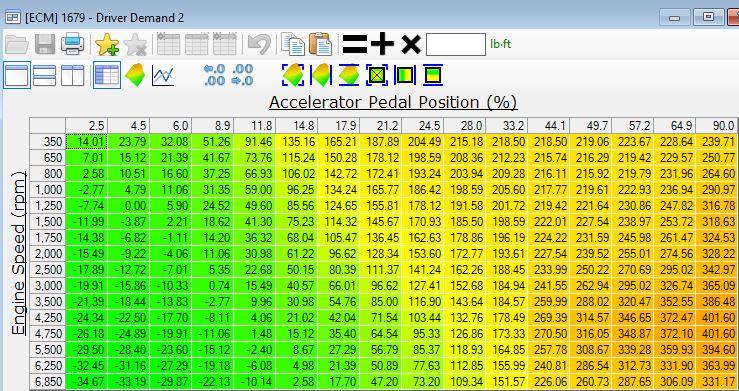
Task: Apply the equals (set value) operator
Action: tap(355, 44)
